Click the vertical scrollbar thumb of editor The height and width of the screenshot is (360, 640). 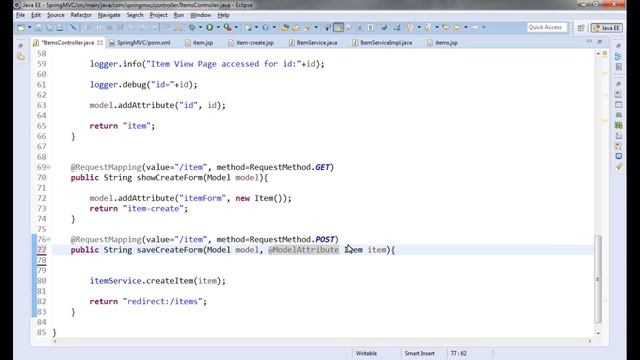pyautogui.click(x=598, y=279)
